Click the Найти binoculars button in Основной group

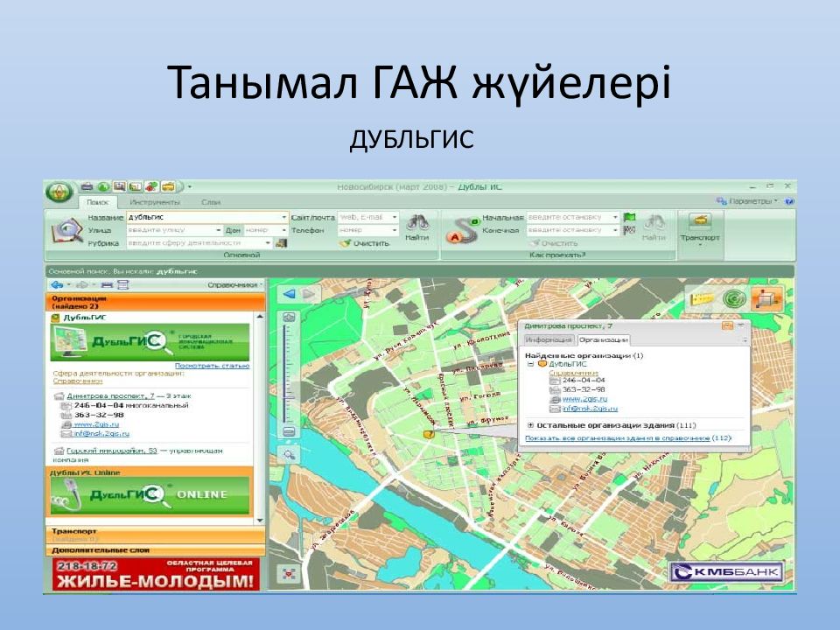pyautogui.click(x=416, y=227)
